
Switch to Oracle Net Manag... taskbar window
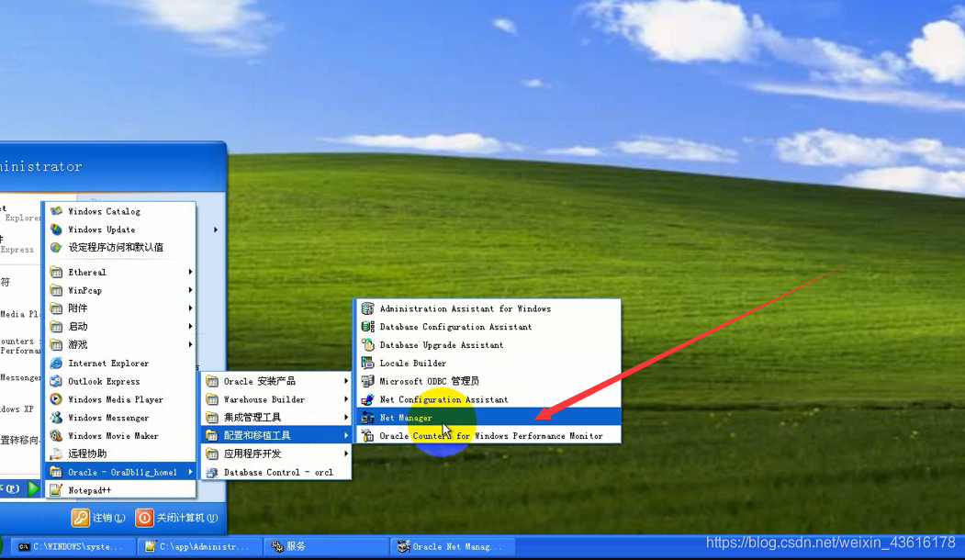coord(453,546)
